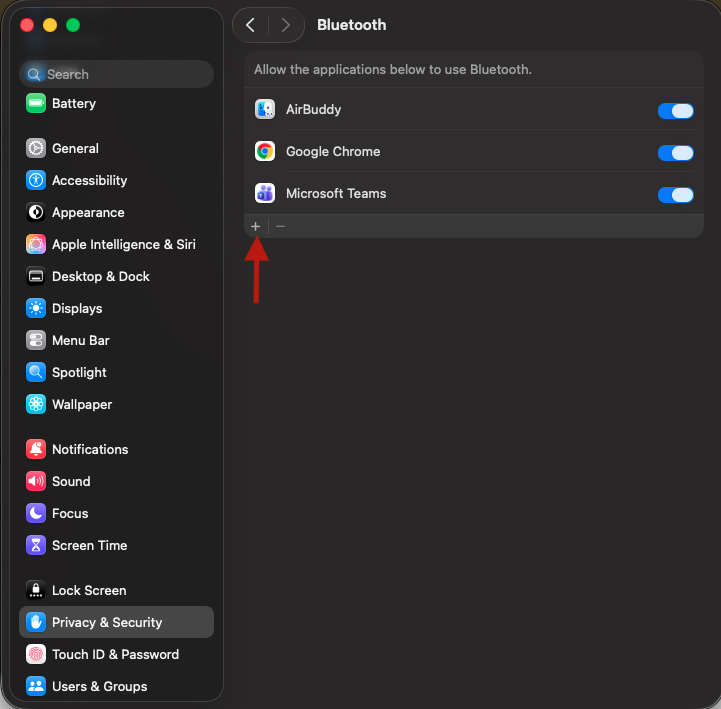Viewport: 721px width, 709px height.
Task: Click "Allow the applications below" description text
Action: pyautogui.click(x=393, y=69)
